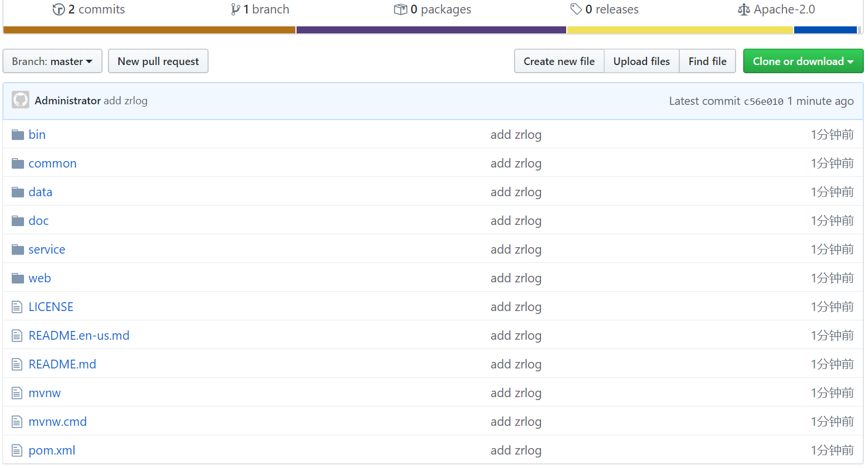Click the common folder icon
This screenshot has width=868, height=468.
coord(18,163)
